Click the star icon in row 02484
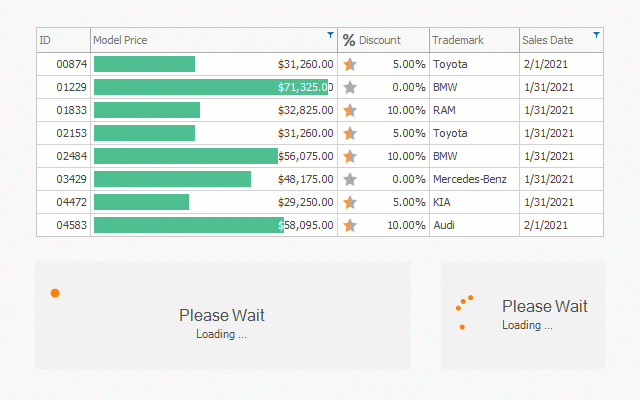 click(x=350, y=156)
